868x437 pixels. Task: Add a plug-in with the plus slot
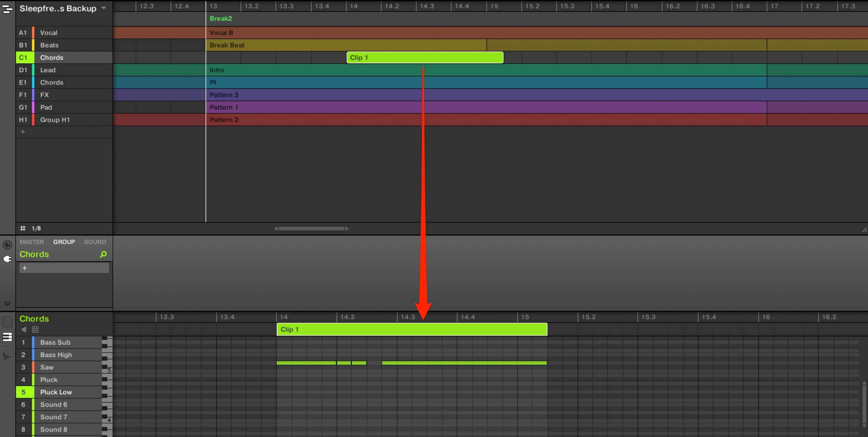click(64, 268)
